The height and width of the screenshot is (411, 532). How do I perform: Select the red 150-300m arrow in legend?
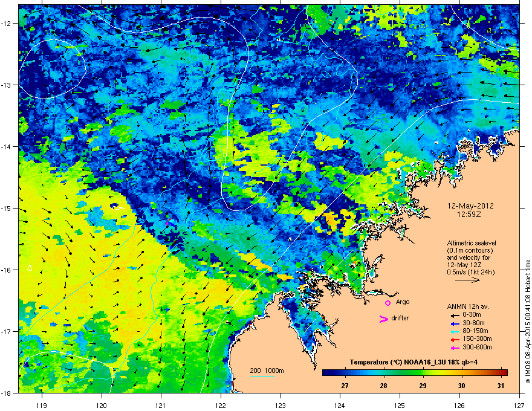tap(455, 340)
